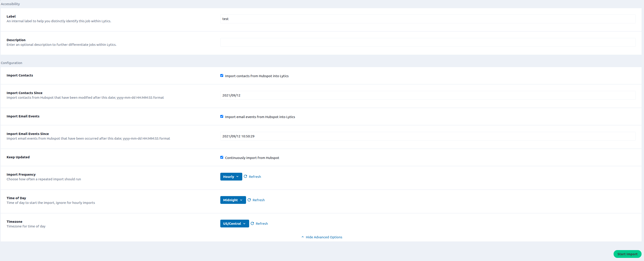The height and width of the screenshot is (261, 644).
Task: Click the 'Keep Updated' field title
Action: 18,157
